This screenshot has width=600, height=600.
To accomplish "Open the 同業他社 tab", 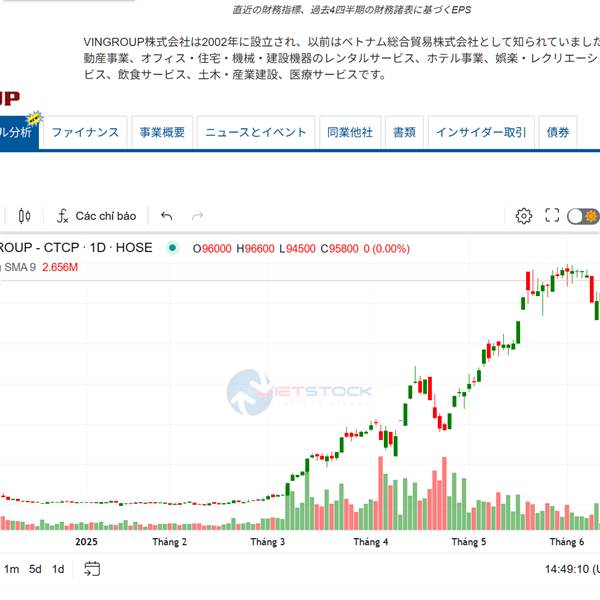I will (x=350, y=132).
